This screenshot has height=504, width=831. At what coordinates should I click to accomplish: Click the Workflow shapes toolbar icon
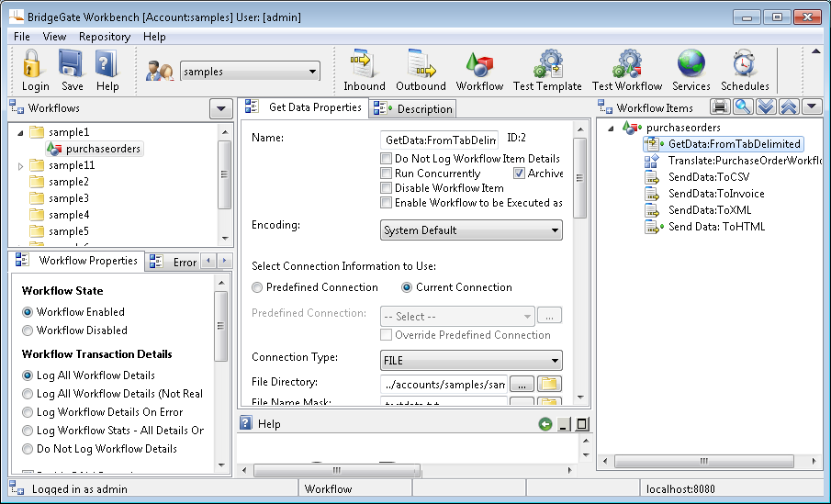pyautogui.click(x=479, y=64)
